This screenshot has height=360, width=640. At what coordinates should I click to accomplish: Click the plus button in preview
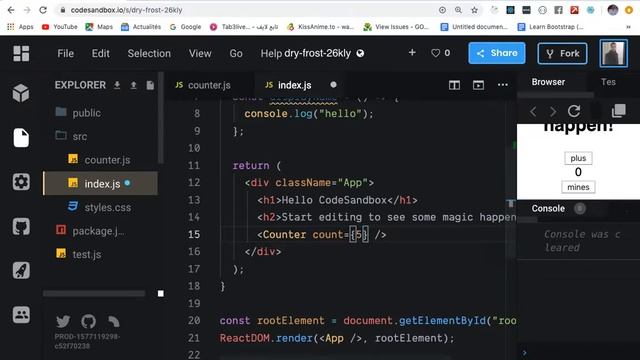[x=578, y=158]
